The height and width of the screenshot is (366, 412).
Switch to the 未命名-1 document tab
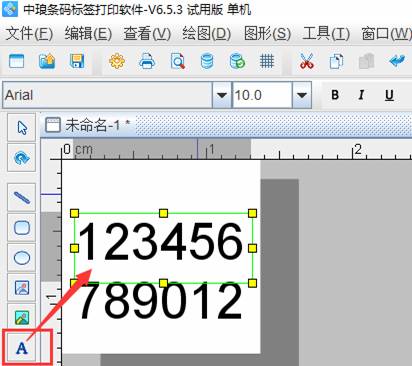[x=88, y=125]
